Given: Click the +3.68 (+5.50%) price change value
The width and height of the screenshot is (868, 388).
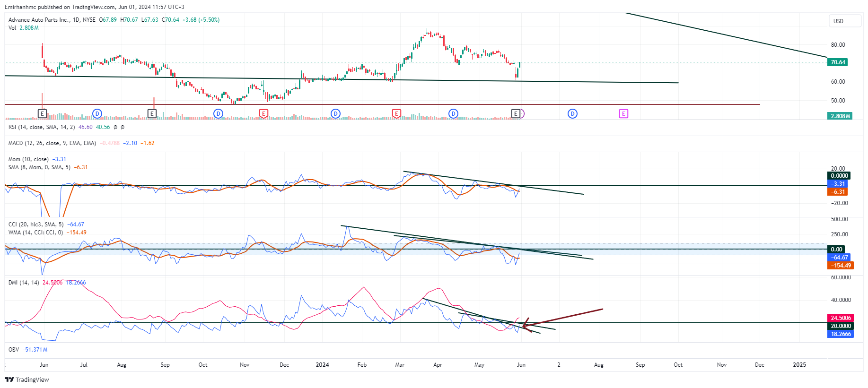Looking at the screenshot, I should [x=201, y=20].
